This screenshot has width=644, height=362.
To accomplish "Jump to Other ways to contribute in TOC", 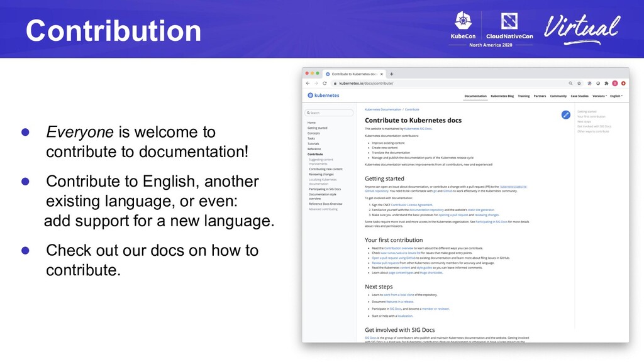I will [x=593, y=131].
